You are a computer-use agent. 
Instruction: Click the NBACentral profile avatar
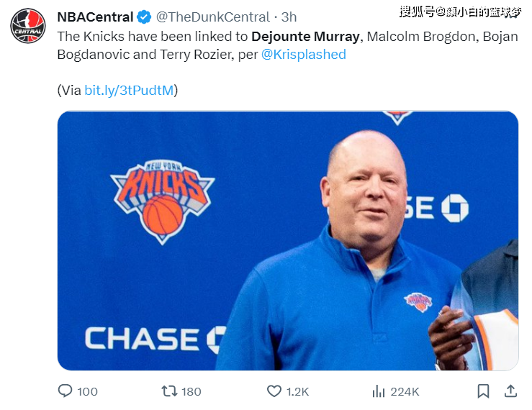tap(28, 26)
